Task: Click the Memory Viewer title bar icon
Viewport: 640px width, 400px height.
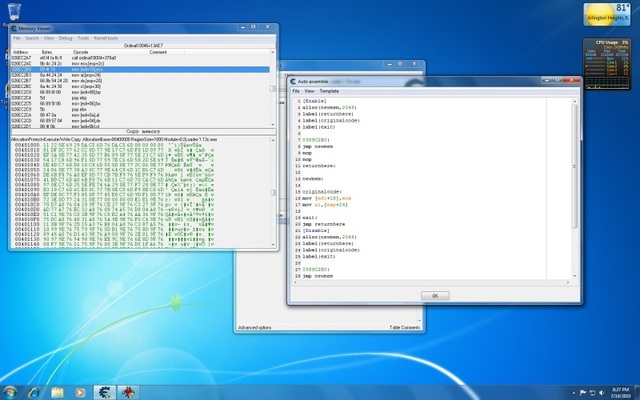Action: coord(16,29)
